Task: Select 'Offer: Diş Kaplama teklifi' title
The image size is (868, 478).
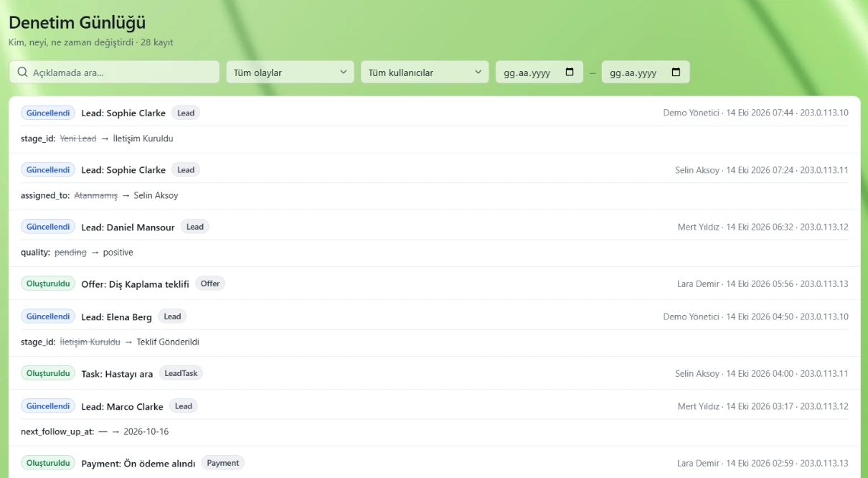Action: click(135, 284)
